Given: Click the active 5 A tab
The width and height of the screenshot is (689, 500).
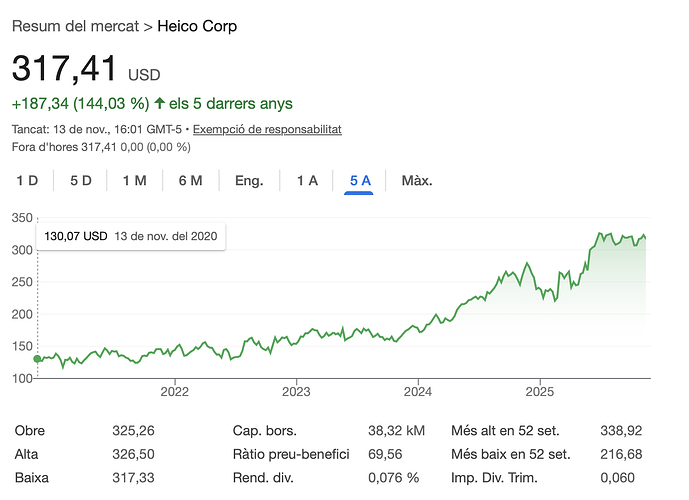Looking at the screenshot, I should tap(360, 181).
